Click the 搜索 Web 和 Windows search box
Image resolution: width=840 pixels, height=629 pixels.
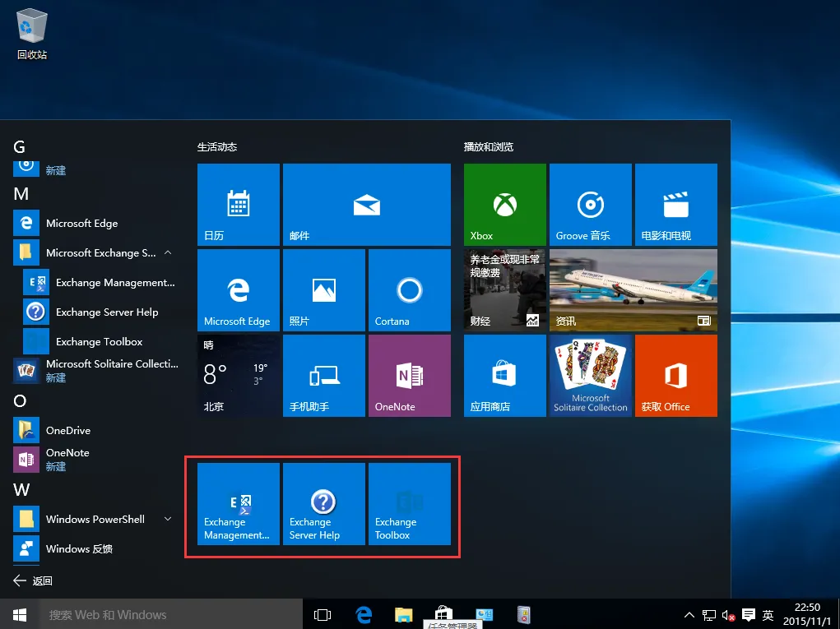click(171, 614)
